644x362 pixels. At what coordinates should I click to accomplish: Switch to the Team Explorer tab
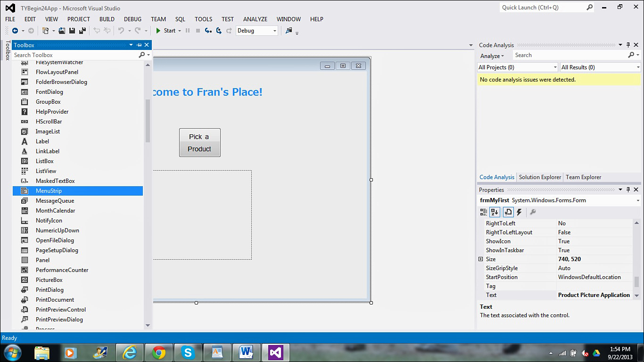[x=583, y=177]
